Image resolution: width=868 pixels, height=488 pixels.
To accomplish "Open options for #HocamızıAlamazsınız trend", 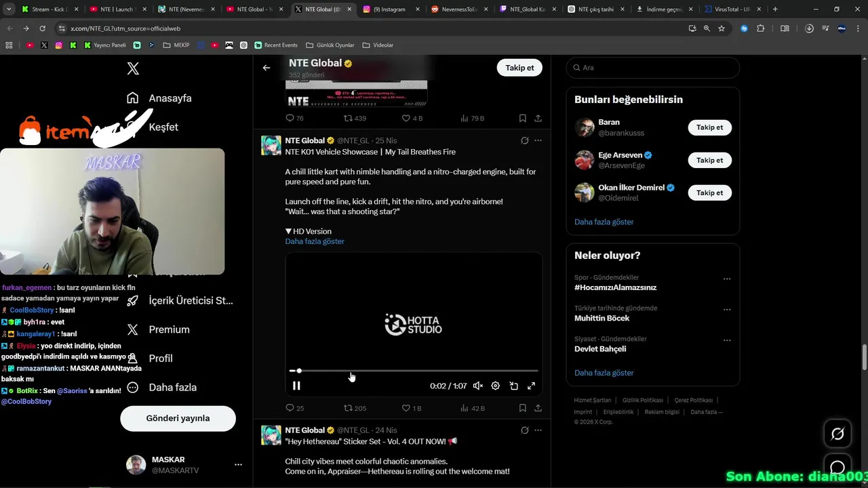I will [x=727, y=279].
